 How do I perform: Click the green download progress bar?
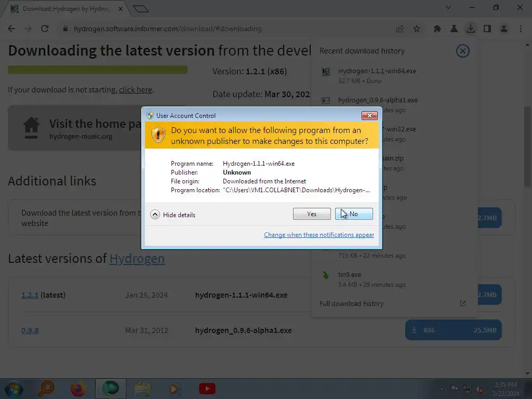coord(98,70)
